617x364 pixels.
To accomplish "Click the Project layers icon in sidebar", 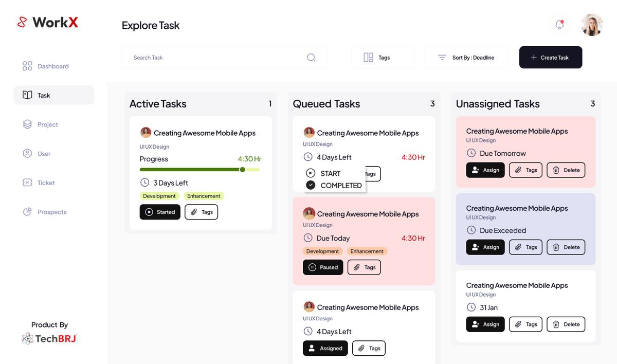I will (27, 124).
